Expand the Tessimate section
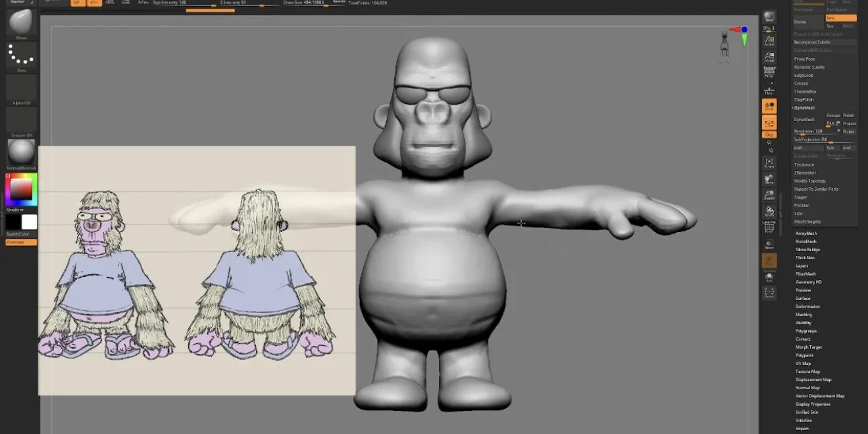 [x=804, y=164]
